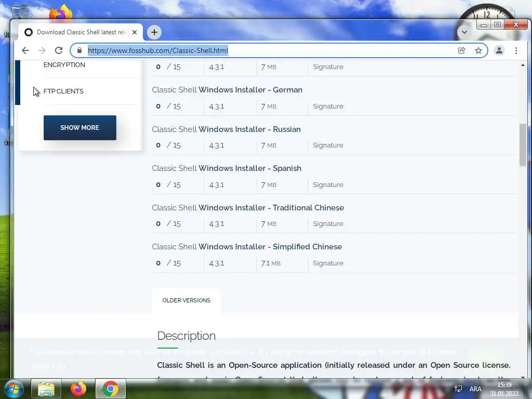Open Signature link for German installer

(x=328, y=106)
